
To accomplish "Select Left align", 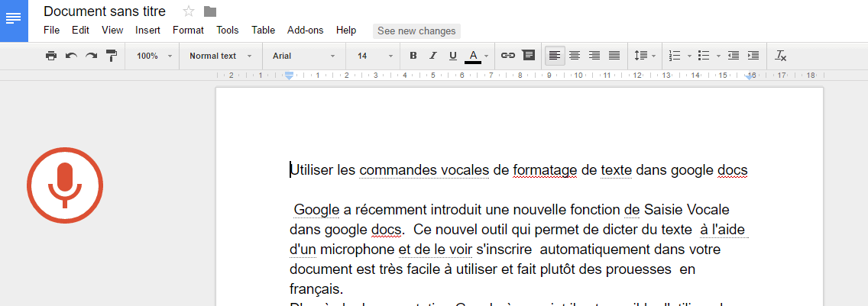I will [555, 56].
